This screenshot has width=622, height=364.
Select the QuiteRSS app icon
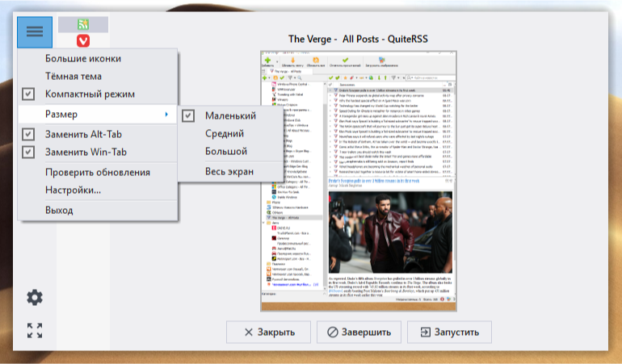pos(83,24)
